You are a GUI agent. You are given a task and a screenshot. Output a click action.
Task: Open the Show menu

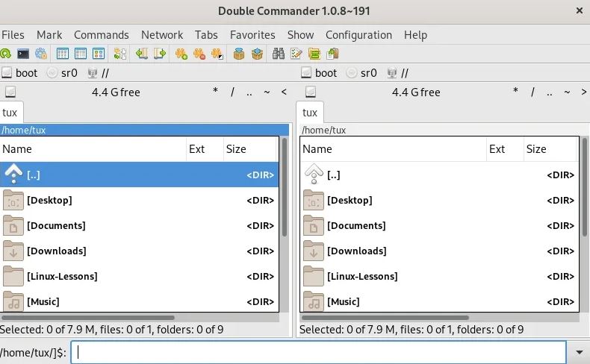[x=300, y=35]
